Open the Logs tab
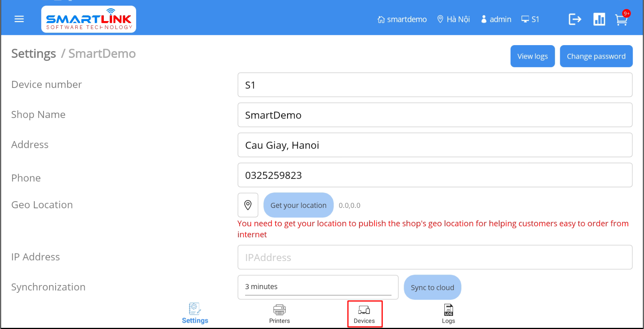The height and width of the screenshot is (329, 644). coord(448,314)
